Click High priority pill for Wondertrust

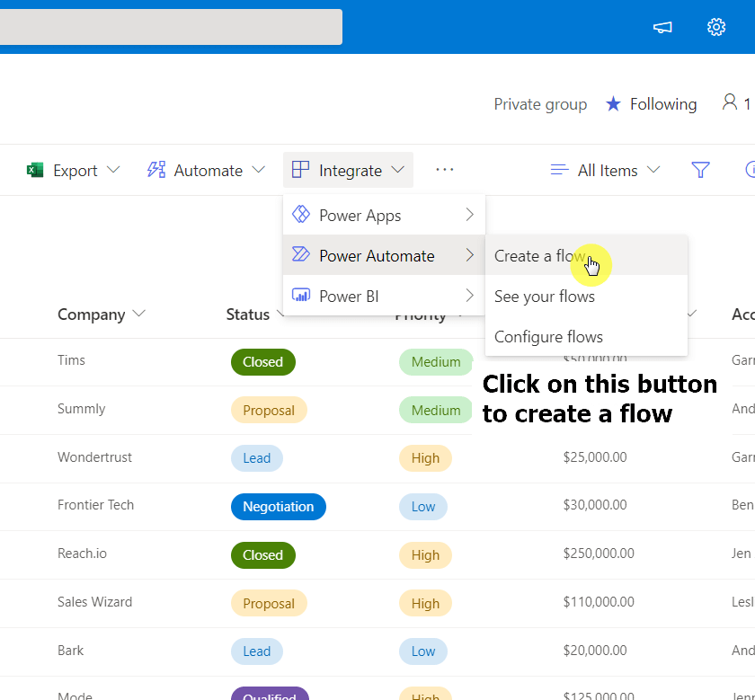[425, 458]
